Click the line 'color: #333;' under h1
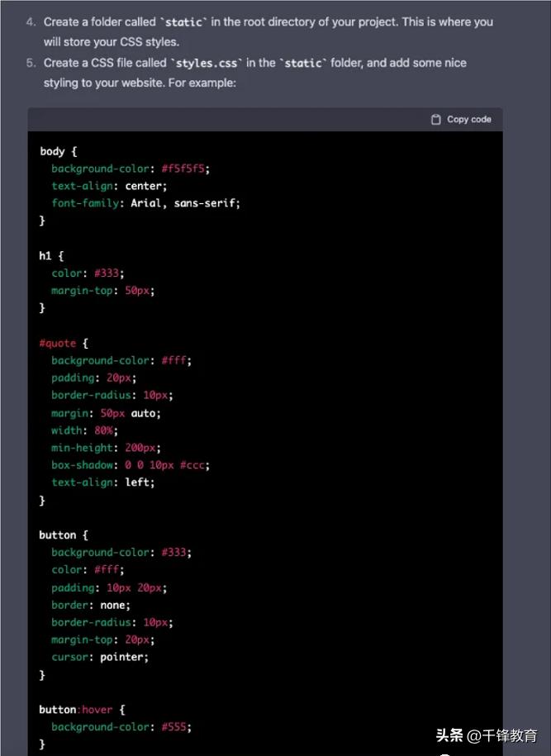This screenshot has height=756, width=551. tap(88, 273)
